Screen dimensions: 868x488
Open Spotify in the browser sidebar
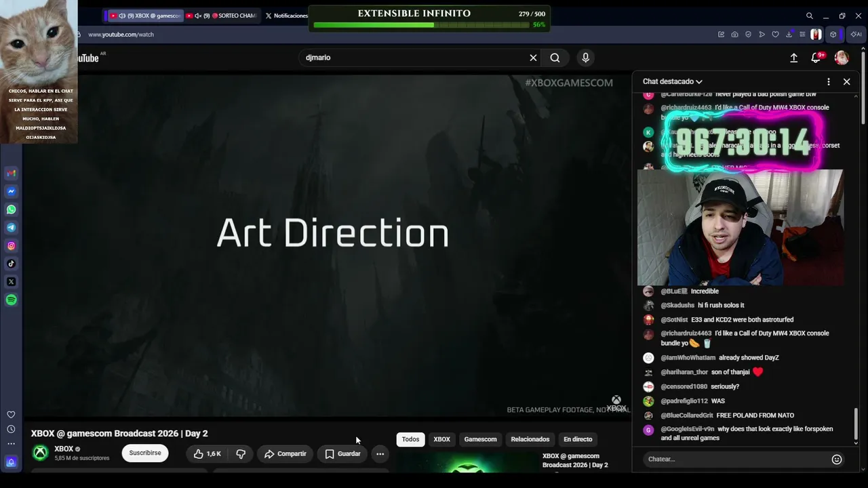[x=11, y=300]
